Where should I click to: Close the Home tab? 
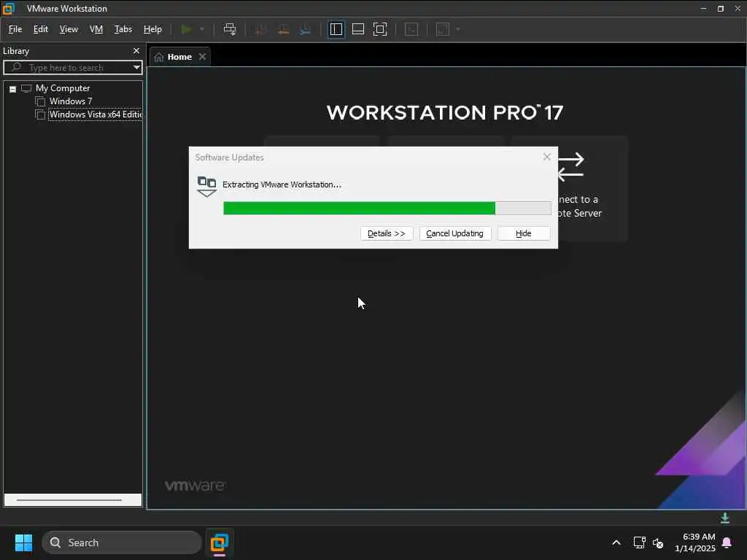[203, 57]
